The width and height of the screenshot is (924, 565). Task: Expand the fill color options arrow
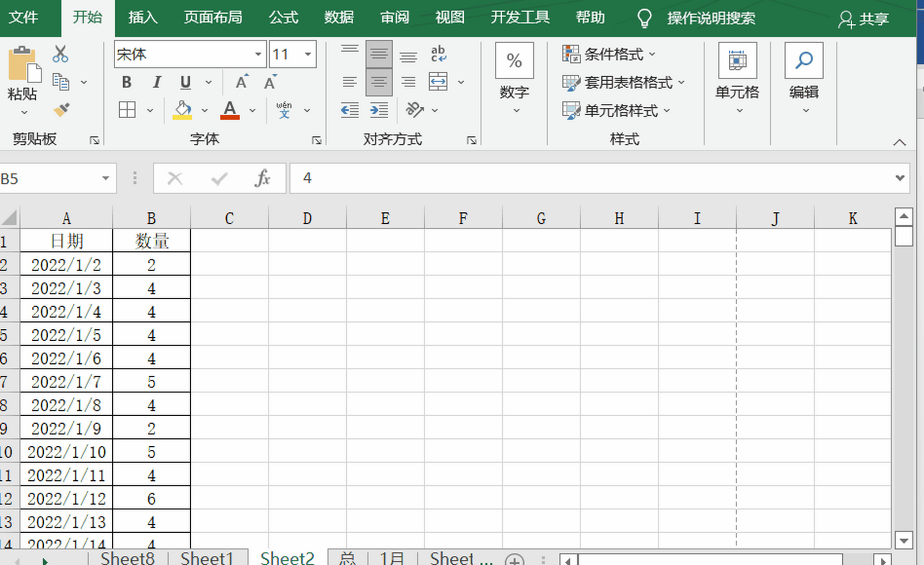click(204, 109)
